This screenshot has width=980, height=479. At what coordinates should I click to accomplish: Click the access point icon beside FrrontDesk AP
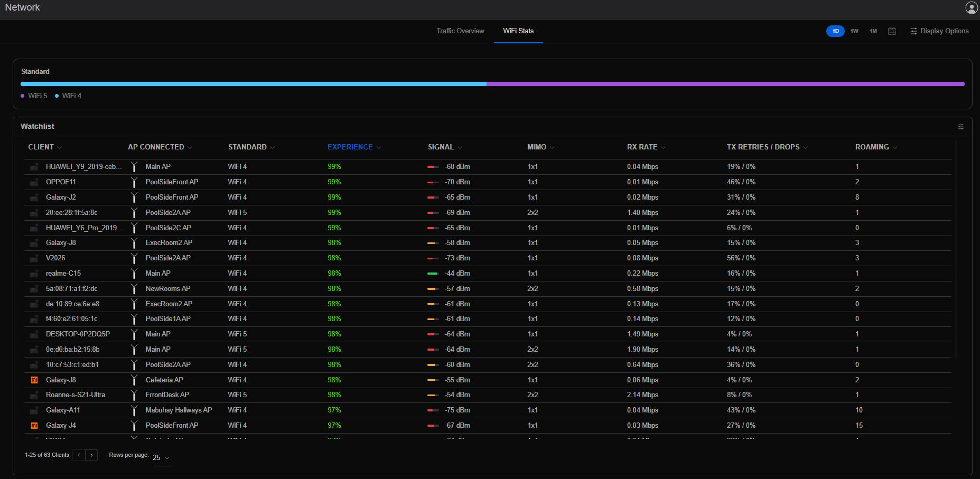tap(134, 395)
